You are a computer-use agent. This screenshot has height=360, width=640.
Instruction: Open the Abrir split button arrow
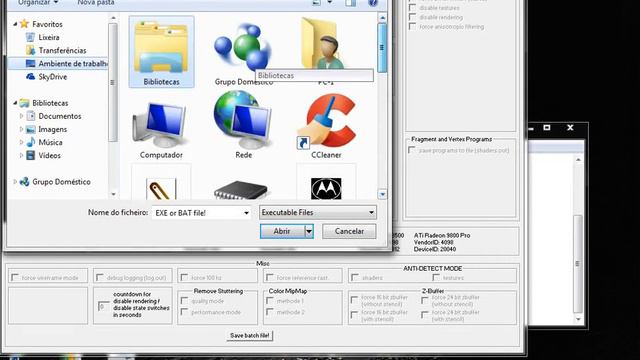click(x=309, y=231)
